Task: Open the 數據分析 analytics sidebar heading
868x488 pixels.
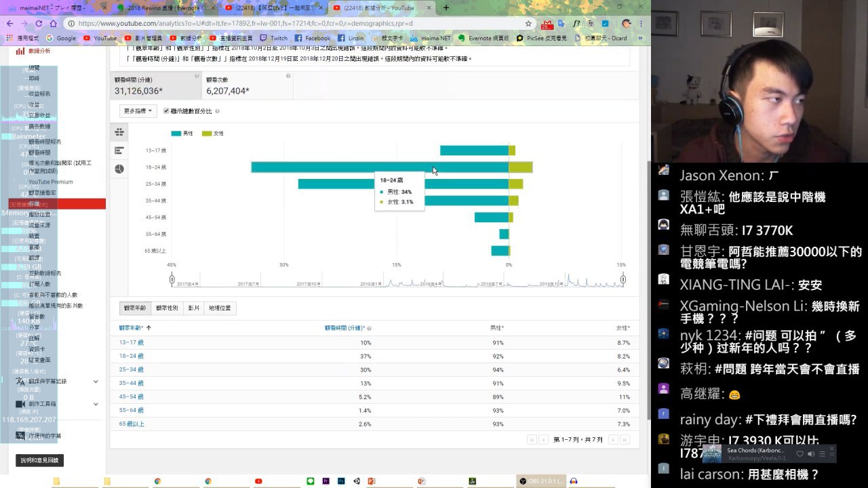Action: coord(34,51)
